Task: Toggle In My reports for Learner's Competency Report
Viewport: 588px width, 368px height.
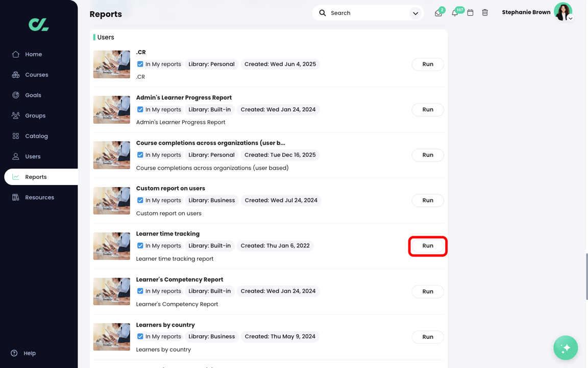Action: click(140, 291)
